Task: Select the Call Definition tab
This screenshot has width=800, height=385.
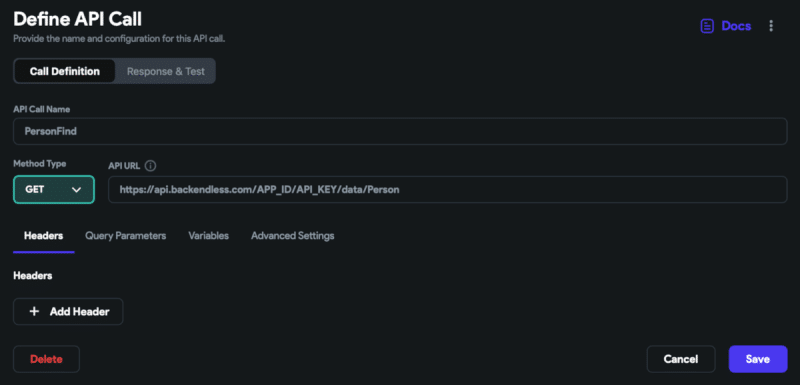Action: (65, 71)
